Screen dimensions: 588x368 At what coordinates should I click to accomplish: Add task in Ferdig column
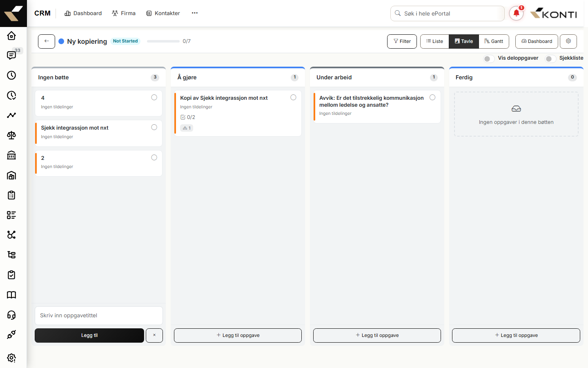516,335
